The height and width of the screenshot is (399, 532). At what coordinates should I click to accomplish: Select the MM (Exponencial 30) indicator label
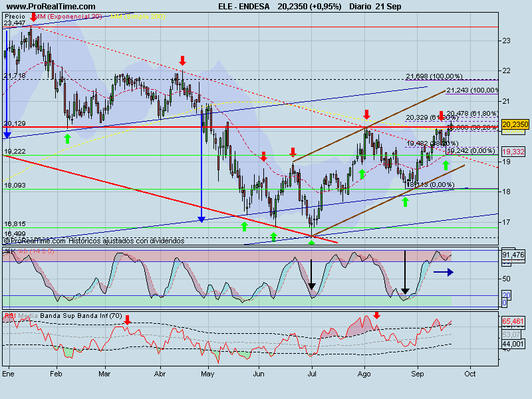[x=69, y=16]
